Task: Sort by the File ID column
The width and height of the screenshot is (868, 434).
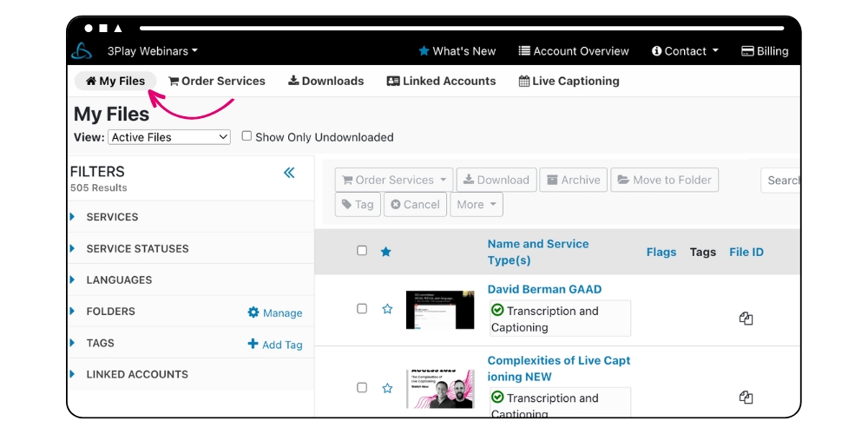Action: 746,252
